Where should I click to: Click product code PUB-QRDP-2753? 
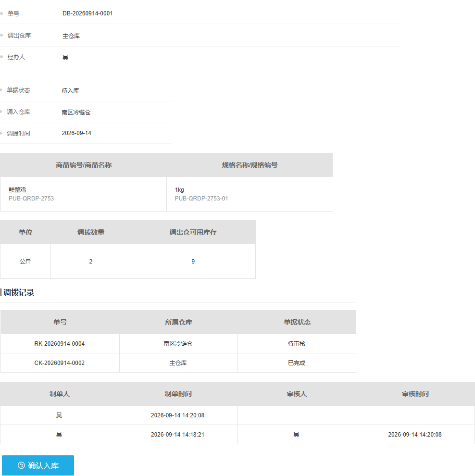click(x=31, y=198)
